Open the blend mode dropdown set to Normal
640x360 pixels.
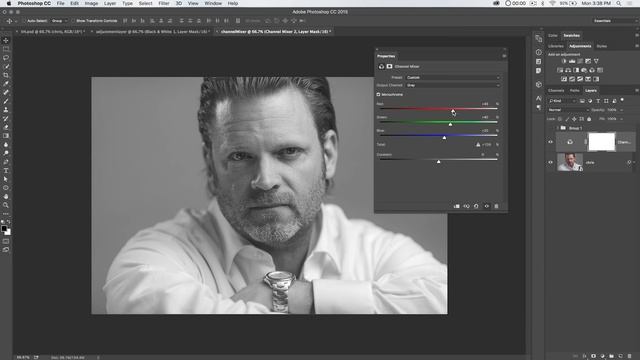[x=568, y=110]
